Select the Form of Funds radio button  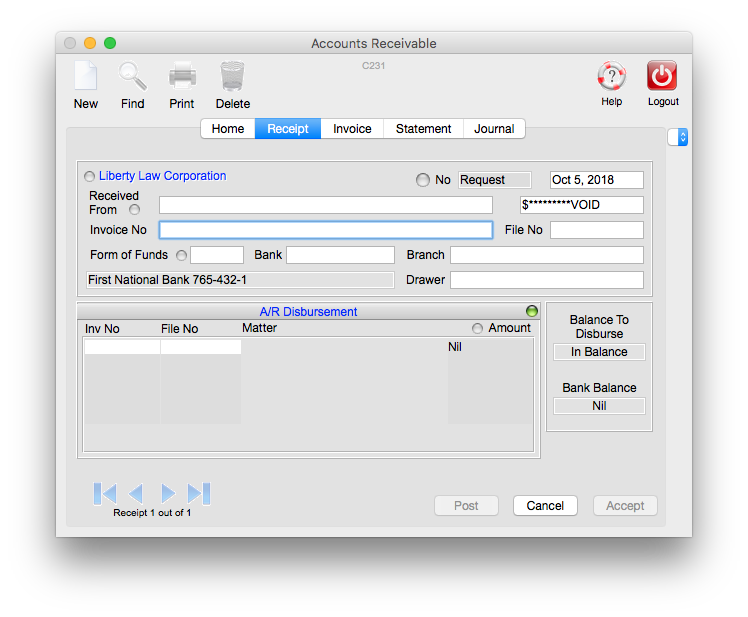tap(181, 255)
